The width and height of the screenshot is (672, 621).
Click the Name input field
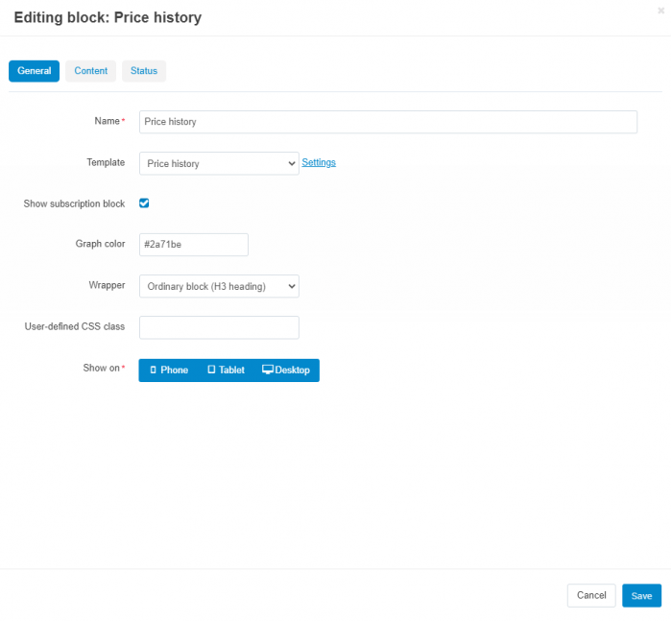coord(388,122)
